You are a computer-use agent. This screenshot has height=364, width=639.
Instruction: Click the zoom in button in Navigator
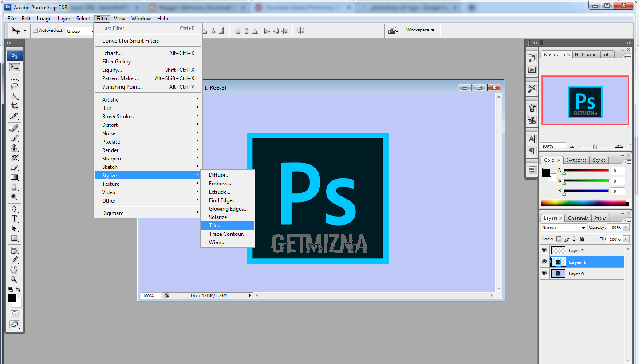pyautogui.click(x=619, y=146)
